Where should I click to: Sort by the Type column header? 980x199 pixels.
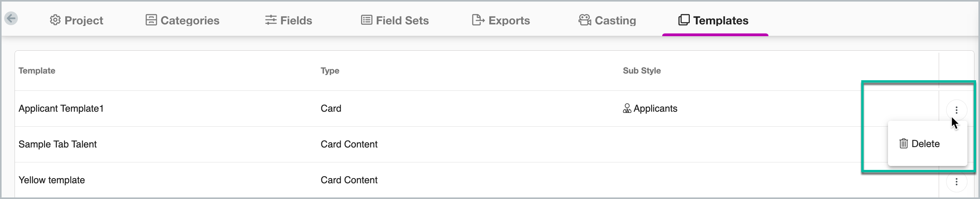(x=330, y=71)
